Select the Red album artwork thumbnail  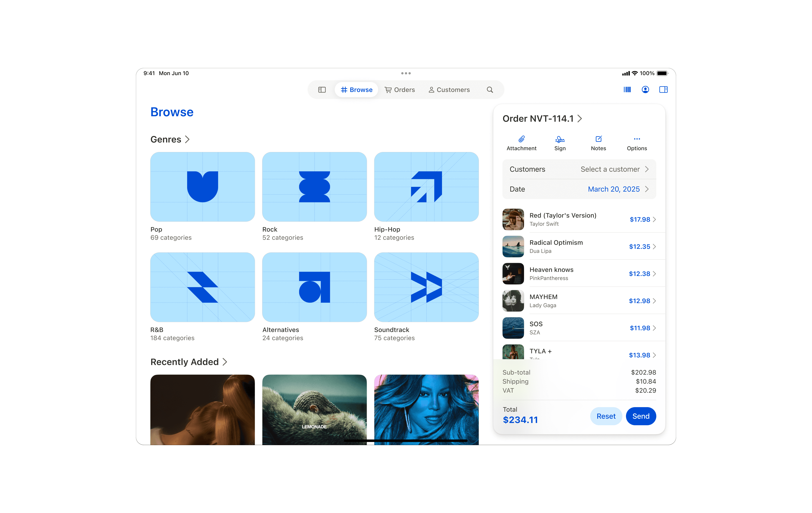(x=513, y=219)
